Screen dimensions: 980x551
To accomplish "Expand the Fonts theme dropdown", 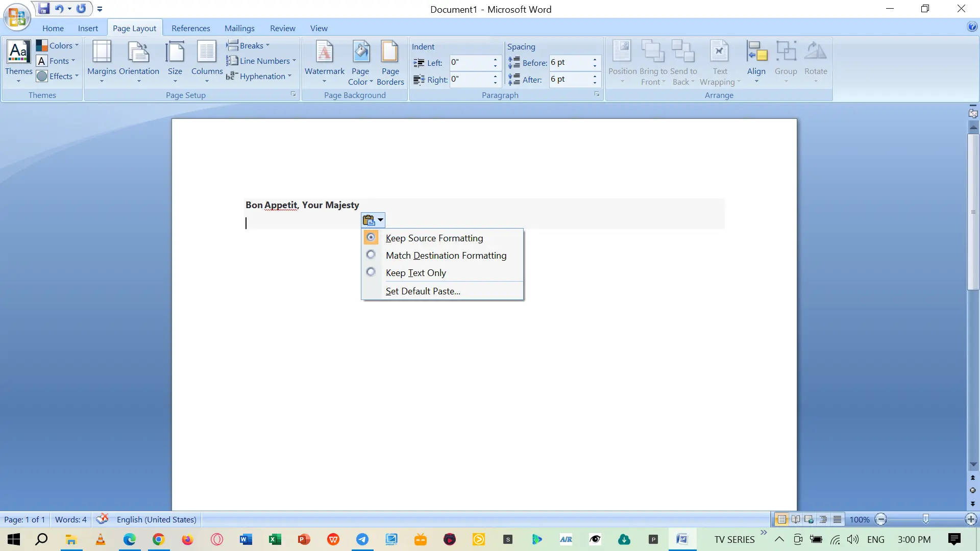I will (56, 61).
